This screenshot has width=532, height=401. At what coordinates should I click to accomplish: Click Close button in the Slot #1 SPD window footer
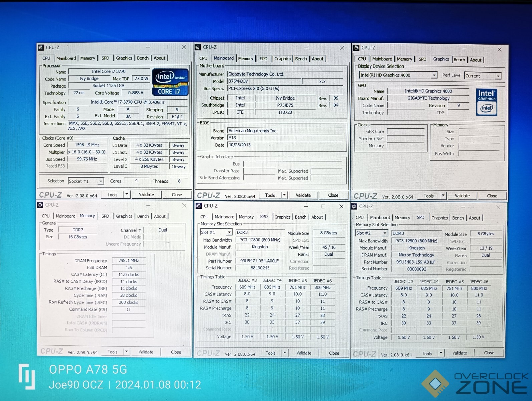(334, 353)
